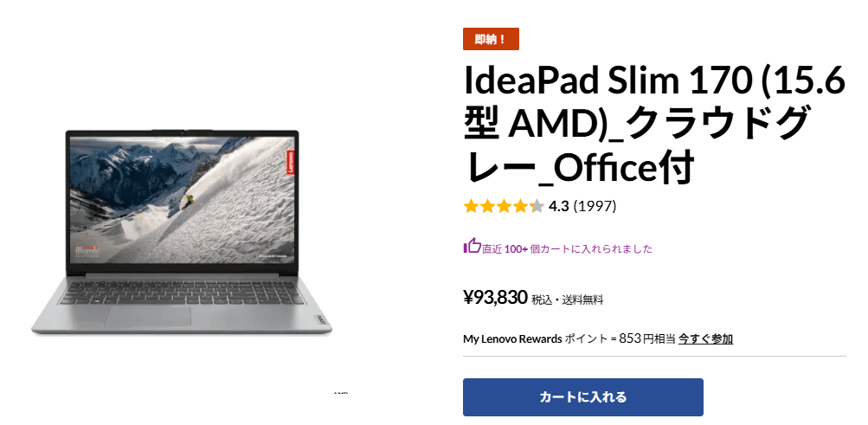Screen dimensions: 868x425
Task: Click the ¥93,830 price
Action: pos(495,298)
